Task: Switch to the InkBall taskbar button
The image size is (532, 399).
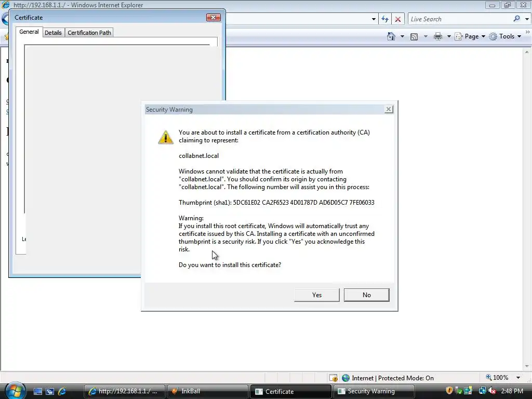Action: pyautogui.click(x=207, y=391)
